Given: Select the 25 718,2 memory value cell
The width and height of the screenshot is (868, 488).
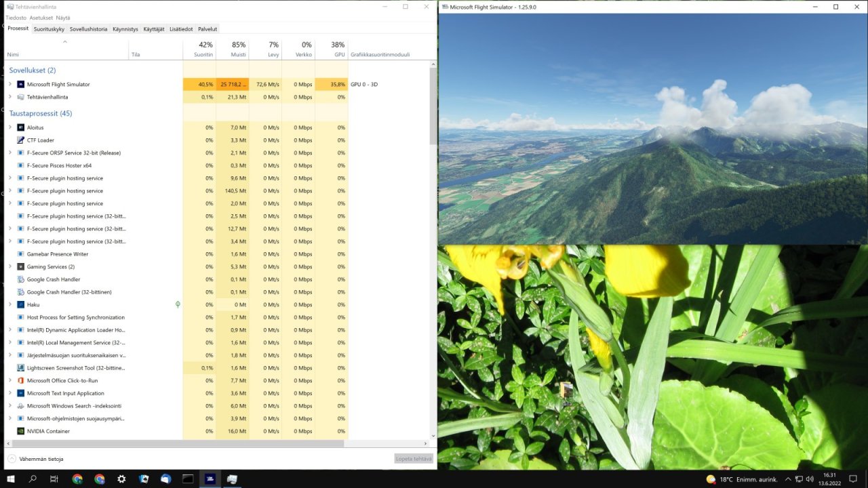Looking at the screenshot, I should 233,85.
